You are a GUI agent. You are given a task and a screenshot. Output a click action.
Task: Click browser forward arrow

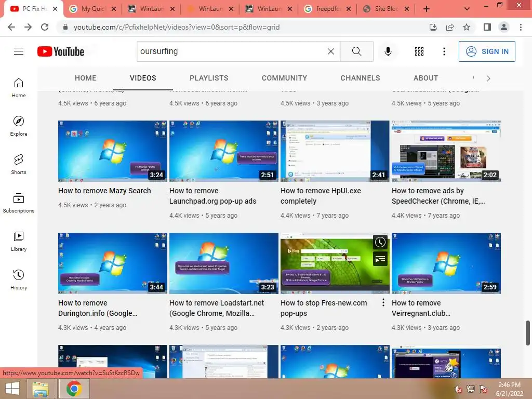28,27
